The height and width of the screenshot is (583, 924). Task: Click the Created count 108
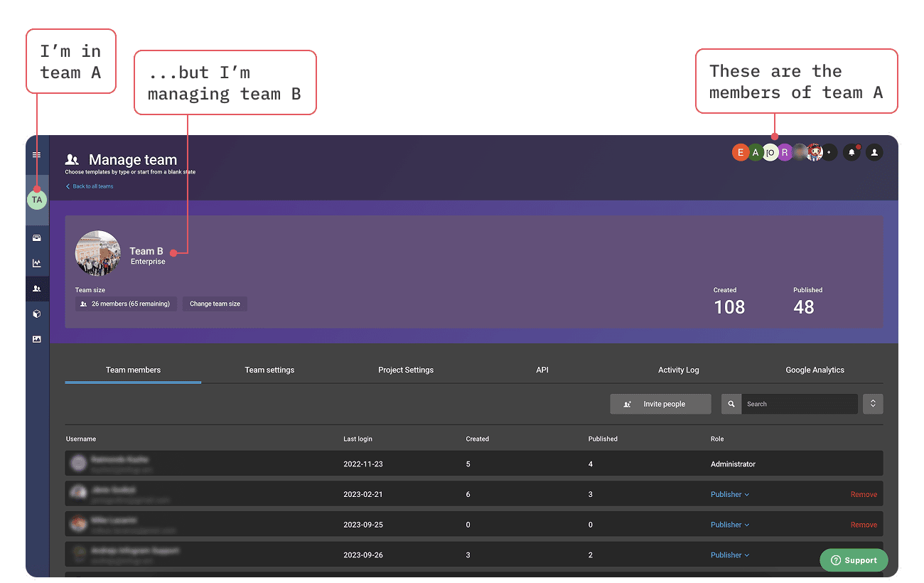[x=729, y=307]
